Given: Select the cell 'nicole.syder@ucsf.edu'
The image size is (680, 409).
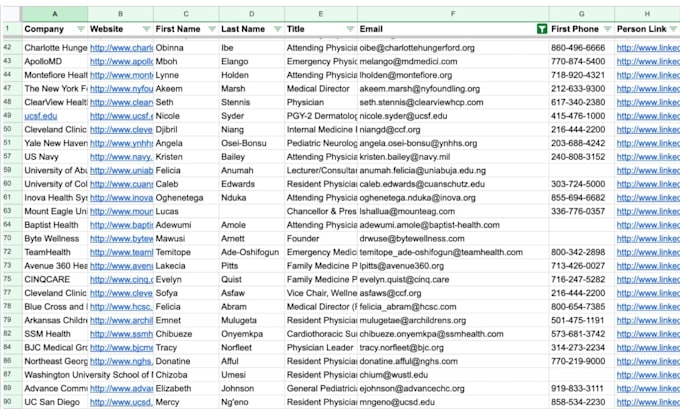Looking at the screenshot, I should tap(453, 116).
